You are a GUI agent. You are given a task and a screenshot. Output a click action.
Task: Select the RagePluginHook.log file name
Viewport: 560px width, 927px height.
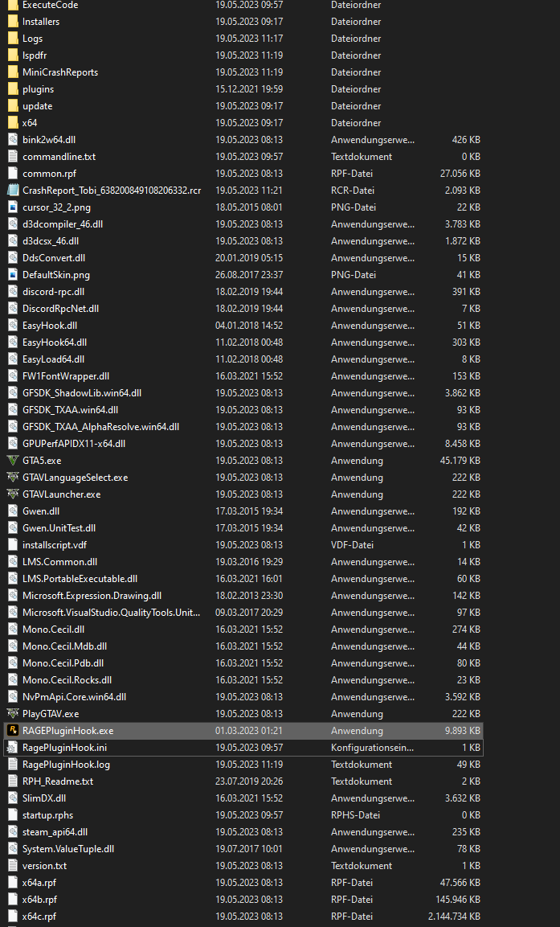(x=66, y=765)
